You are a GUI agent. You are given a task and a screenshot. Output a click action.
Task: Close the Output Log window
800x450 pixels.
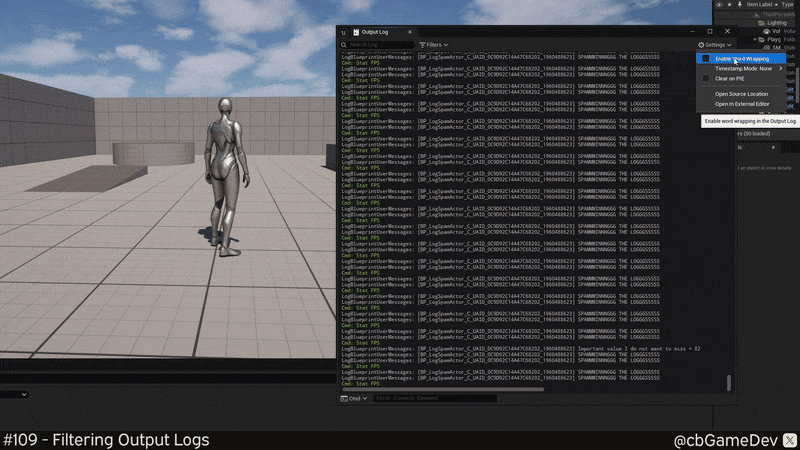click(728, 32)
